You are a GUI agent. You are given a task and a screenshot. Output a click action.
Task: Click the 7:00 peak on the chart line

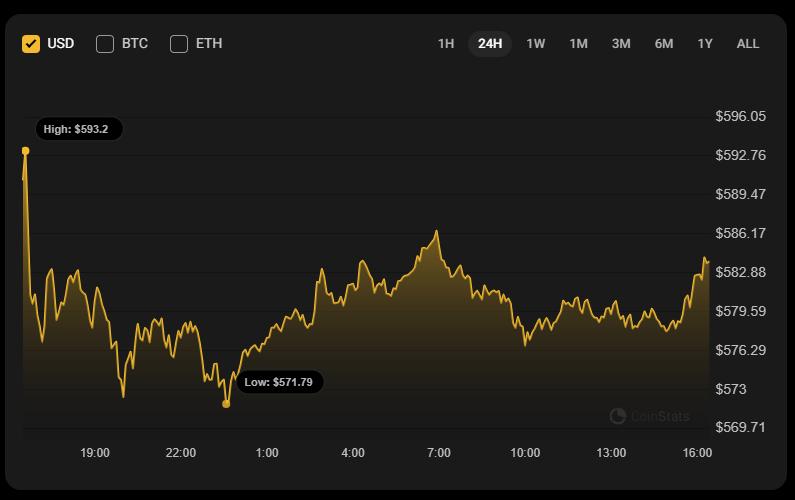437,231
